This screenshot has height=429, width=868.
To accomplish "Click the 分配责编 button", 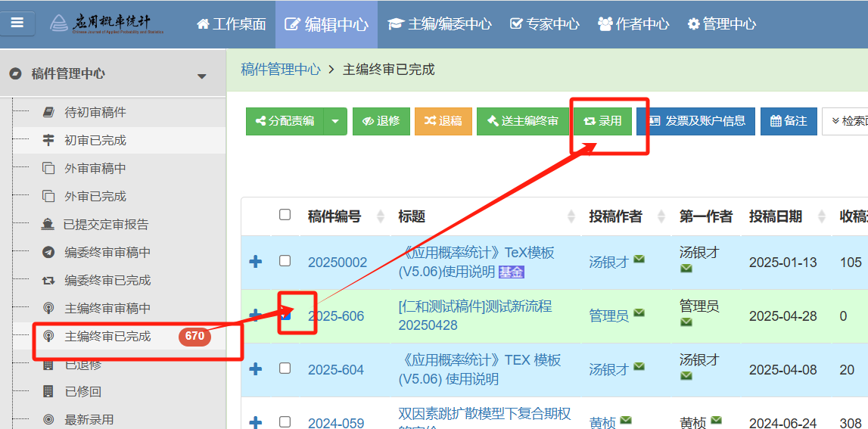I will 285,121.
